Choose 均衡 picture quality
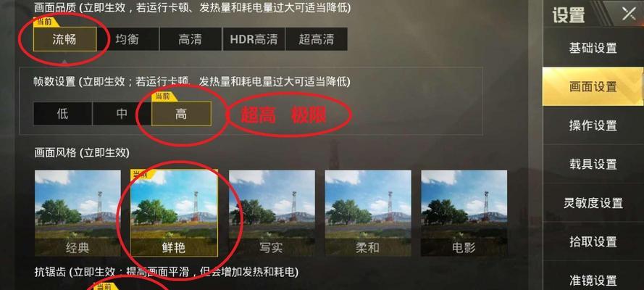 click(x=127, y=39)
